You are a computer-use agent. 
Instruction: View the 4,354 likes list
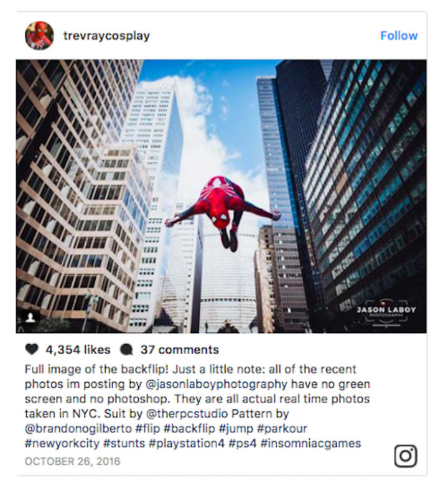click(78, 350)
